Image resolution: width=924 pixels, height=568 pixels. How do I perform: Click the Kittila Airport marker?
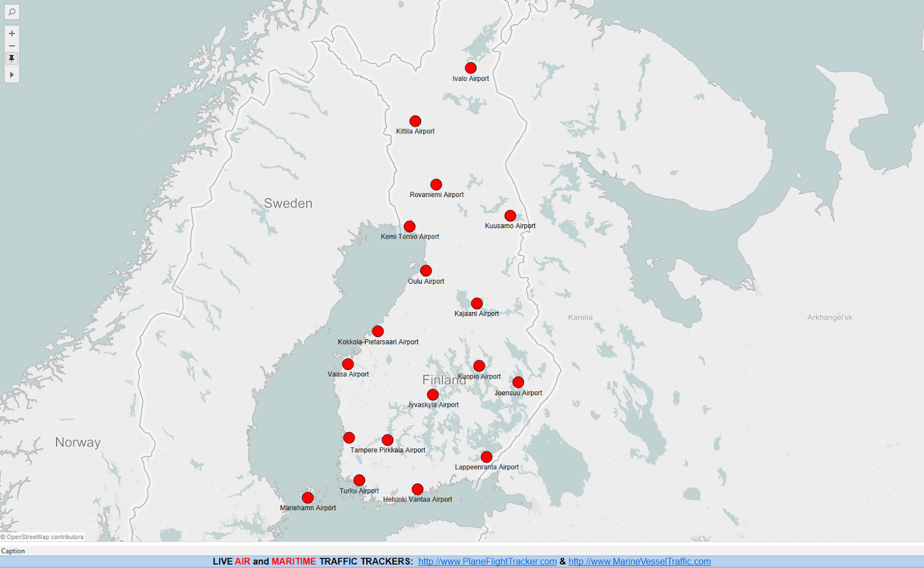point(415,121)
